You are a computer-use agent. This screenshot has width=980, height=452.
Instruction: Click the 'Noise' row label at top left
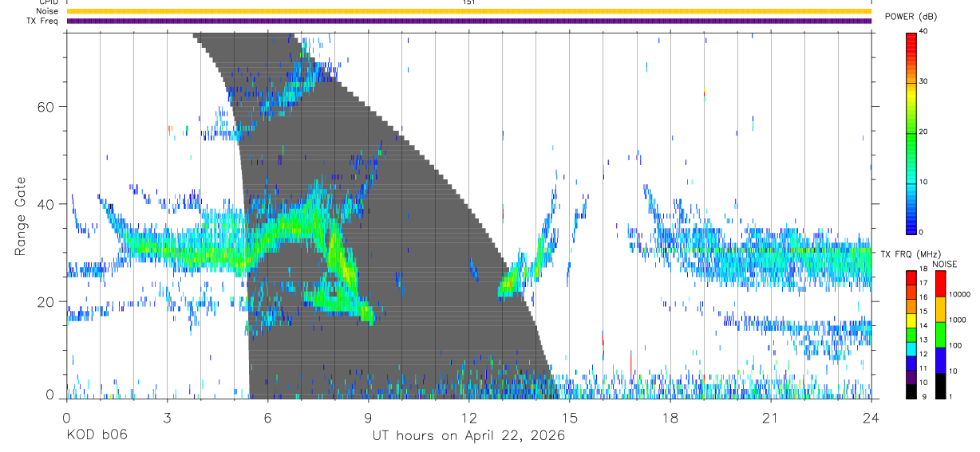[x=47, y=11]
